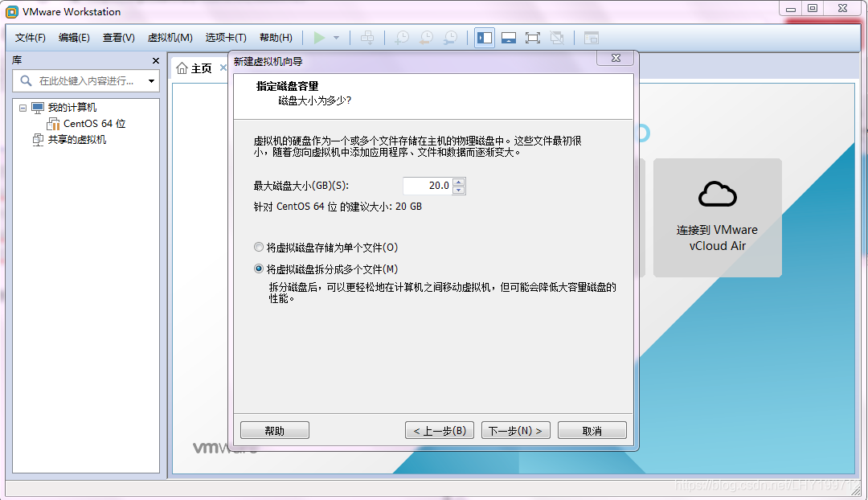Minimize the VMware Workstation window
Viewport: 868px width, 500px height.
coord(791,8)
